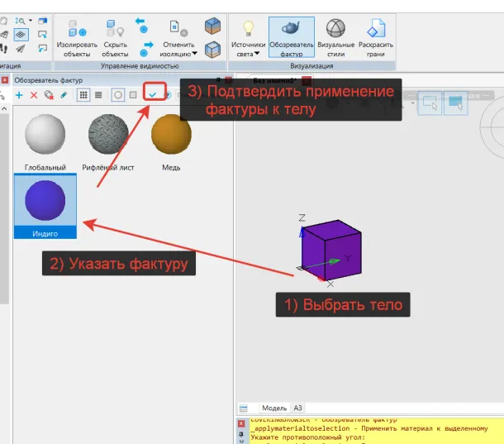This screenshot has height=444, width=504.
Task: Switch texture view to list mode
Action: tap(98, 95)
